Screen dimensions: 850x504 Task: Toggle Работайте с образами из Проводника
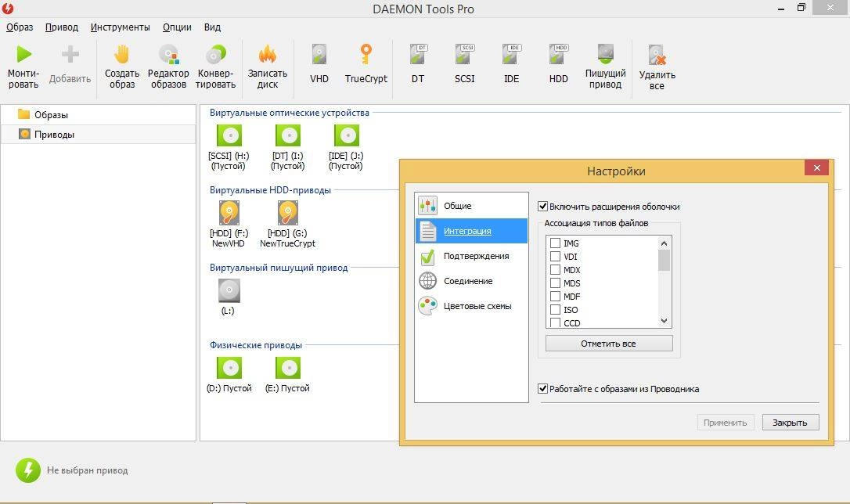542,389
